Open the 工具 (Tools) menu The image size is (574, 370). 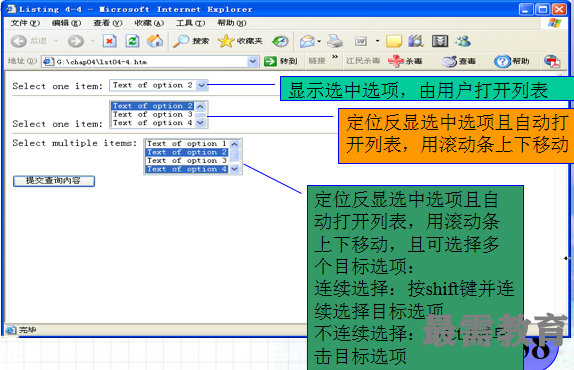coord(190,23)
